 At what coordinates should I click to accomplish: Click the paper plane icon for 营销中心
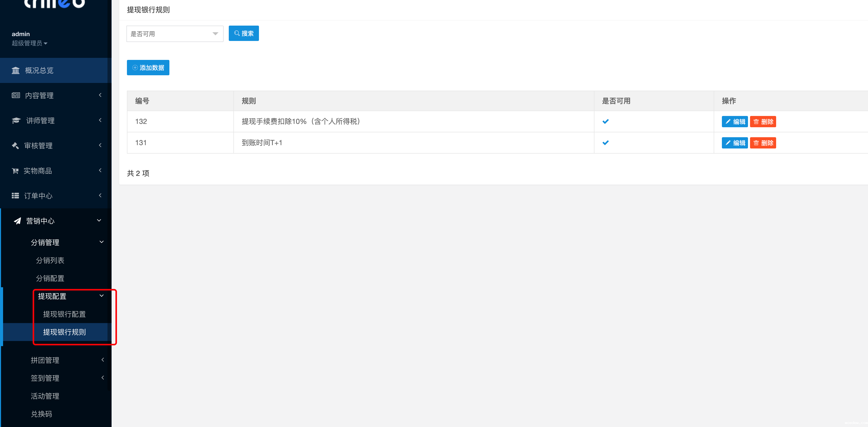[17, 221]
